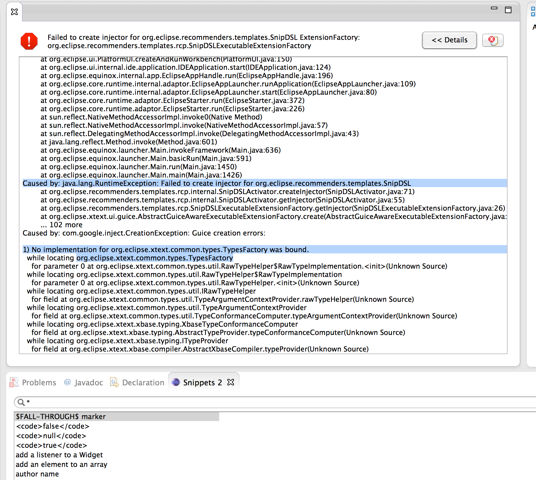Click the search magnifier icon
Screen dimensions: 536x480
[x=21, y=402]
